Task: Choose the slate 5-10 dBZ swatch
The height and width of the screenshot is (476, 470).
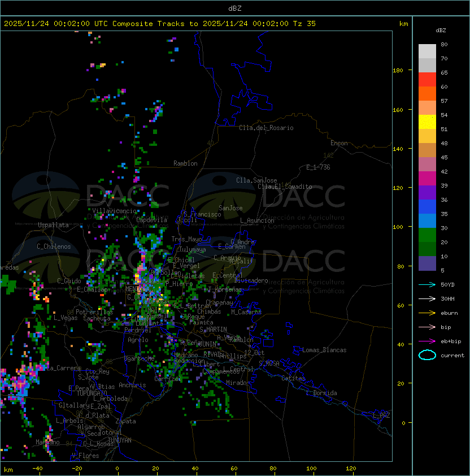Action: pos(427,263)
